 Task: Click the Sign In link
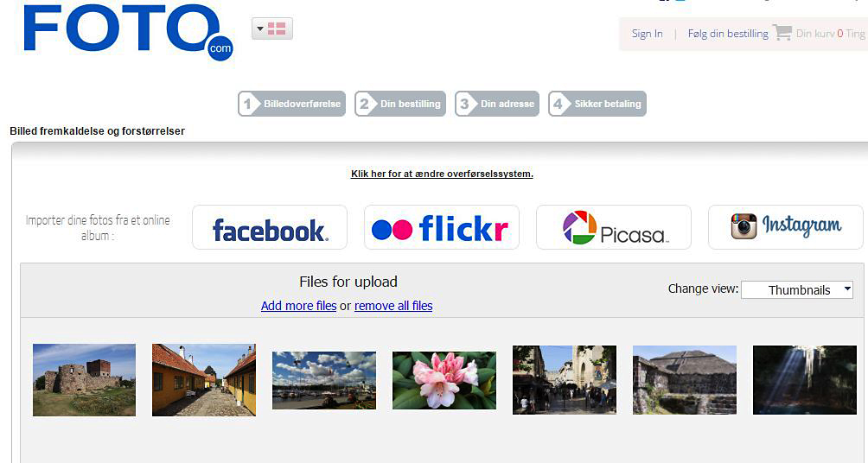647,34
